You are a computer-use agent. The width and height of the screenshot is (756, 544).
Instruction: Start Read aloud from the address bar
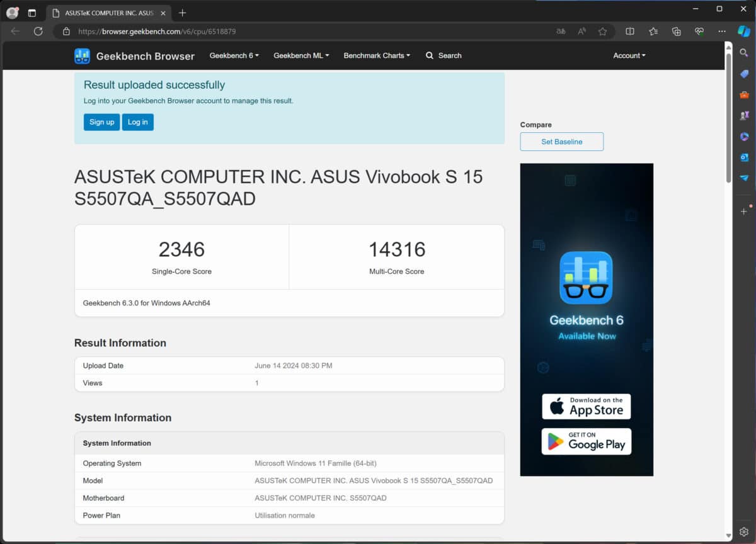(x=582, y=31)
